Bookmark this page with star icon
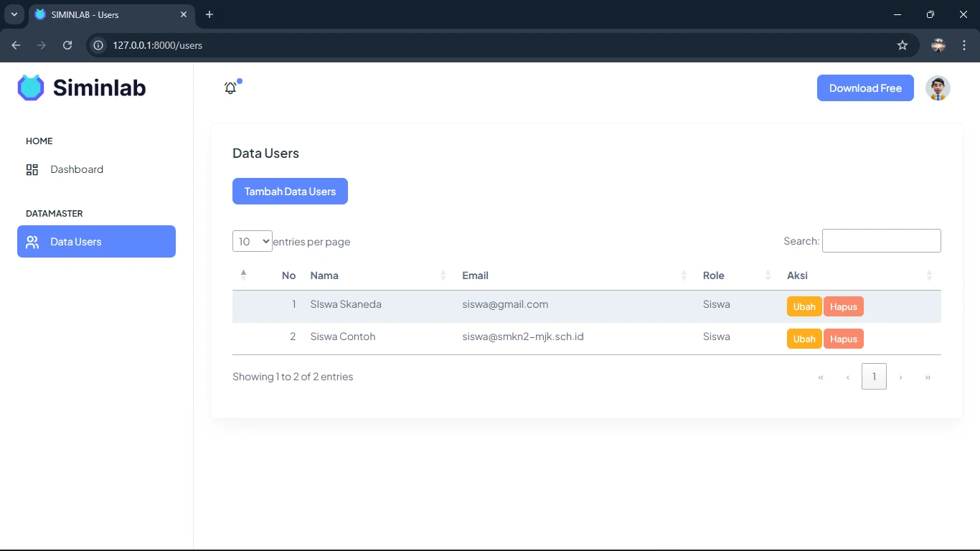Image resolution: width=980 pixels, height=551 pixels. click(903, 45)
